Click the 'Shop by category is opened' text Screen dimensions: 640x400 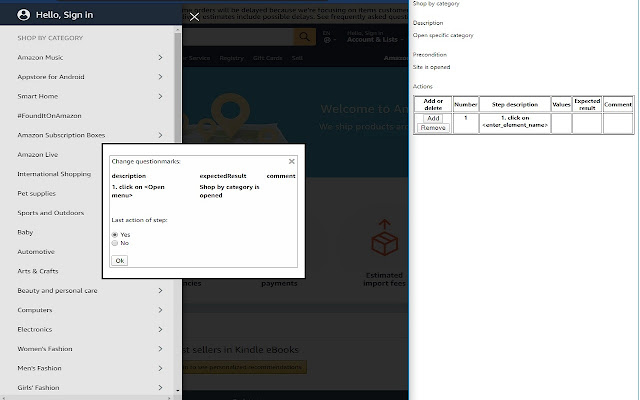[229, 191]
